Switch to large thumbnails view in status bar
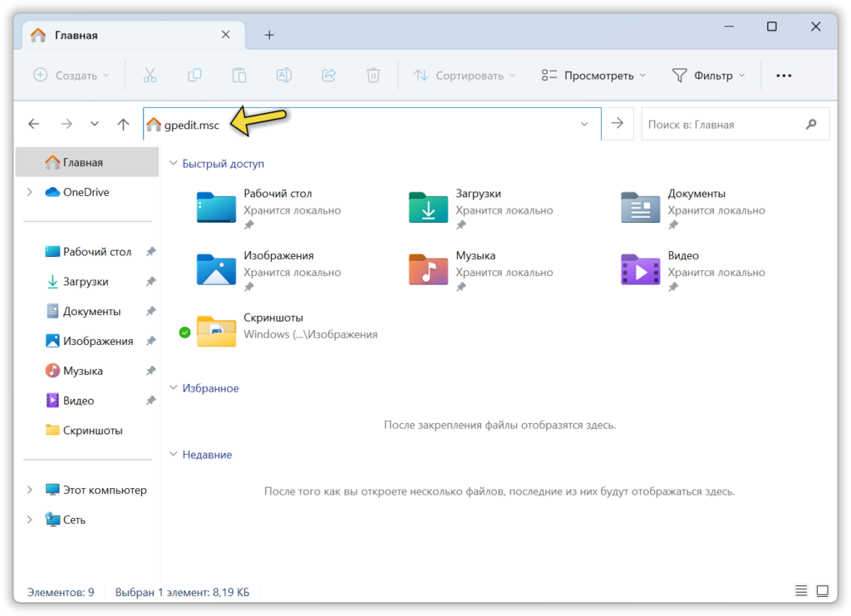 point(822,591)
